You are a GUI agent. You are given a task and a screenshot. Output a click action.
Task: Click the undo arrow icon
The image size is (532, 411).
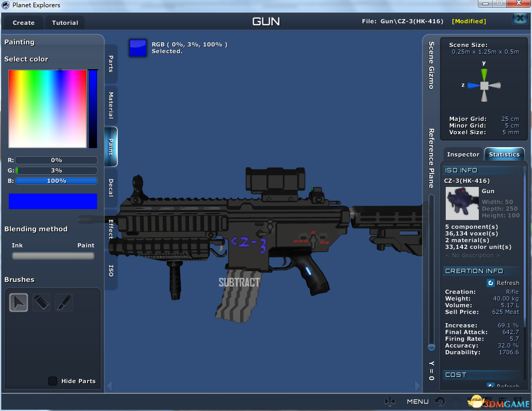(x=440, y=402)
